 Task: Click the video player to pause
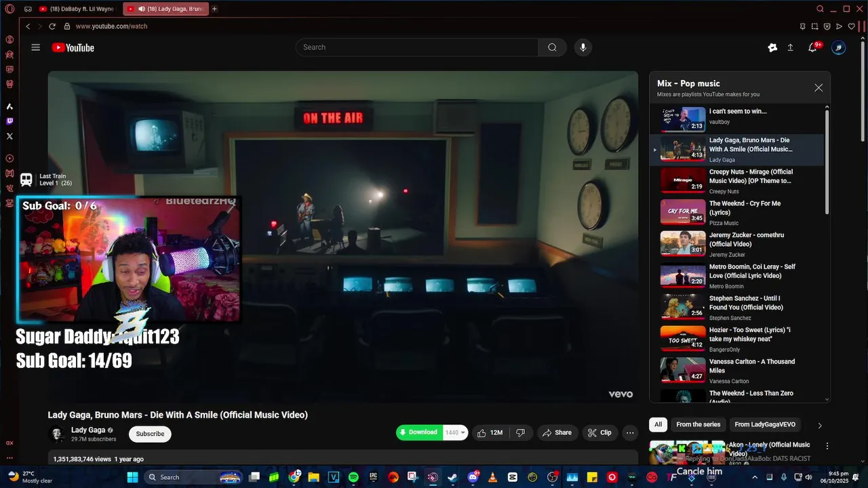(342, 237)
